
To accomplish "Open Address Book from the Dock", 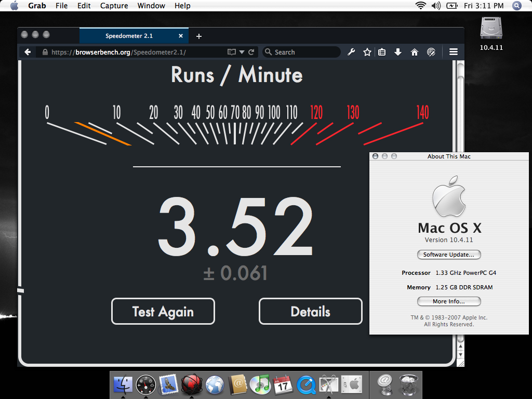I will tap(237, 385).
